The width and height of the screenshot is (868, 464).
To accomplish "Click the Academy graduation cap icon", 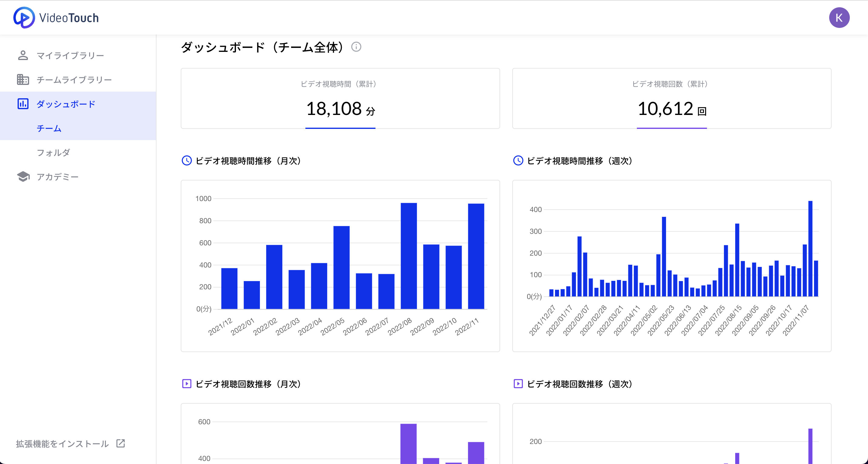I will click(x=23, y=177).
